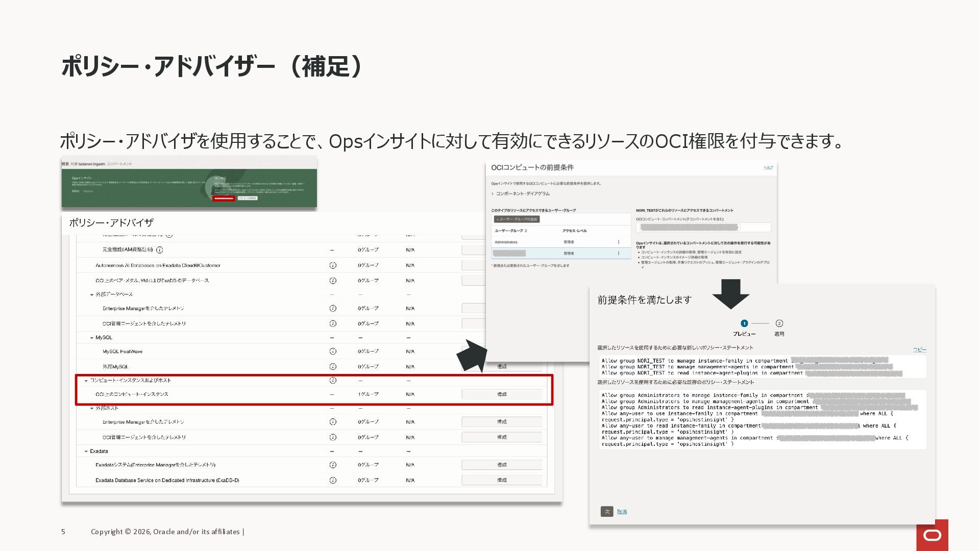This screenshot has width=980, height=551.
Task: Click info icon beside 完全機能(IAM資格証明)
Action: (160, 250)
